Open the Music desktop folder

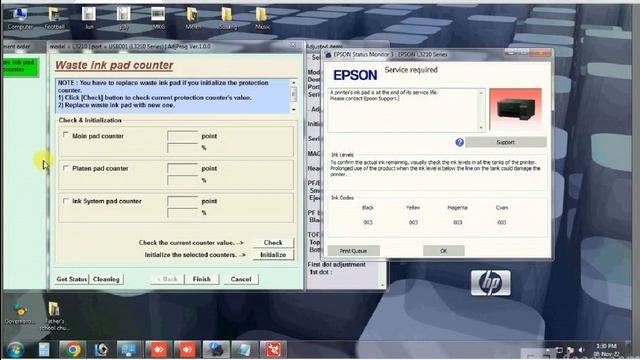pos(262,19)
